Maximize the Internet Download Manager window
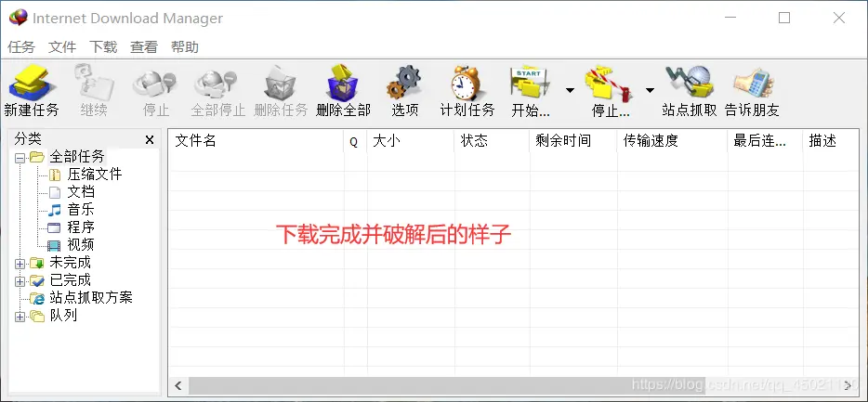 pos(783,18)
